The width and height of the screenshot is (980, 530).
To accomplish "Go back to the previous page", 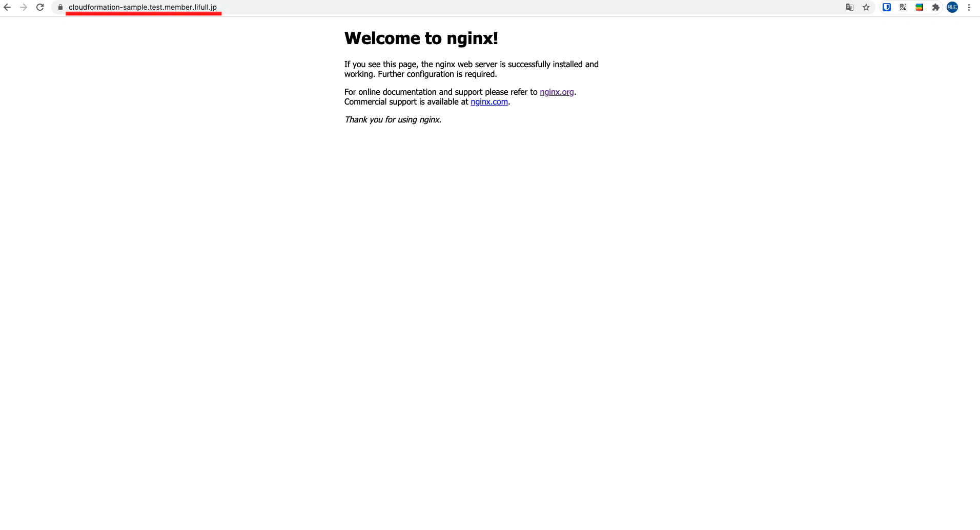I will 7,7.
